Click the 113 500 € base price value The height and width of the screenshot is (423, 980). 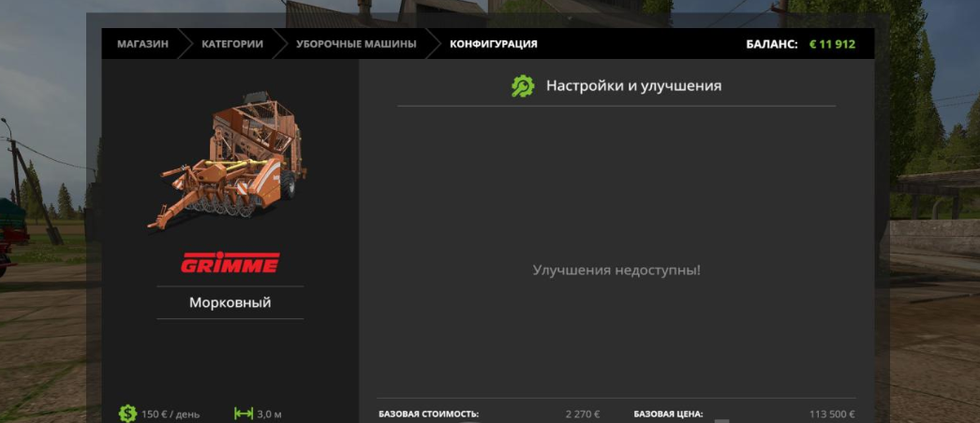(x=831, y=414)
